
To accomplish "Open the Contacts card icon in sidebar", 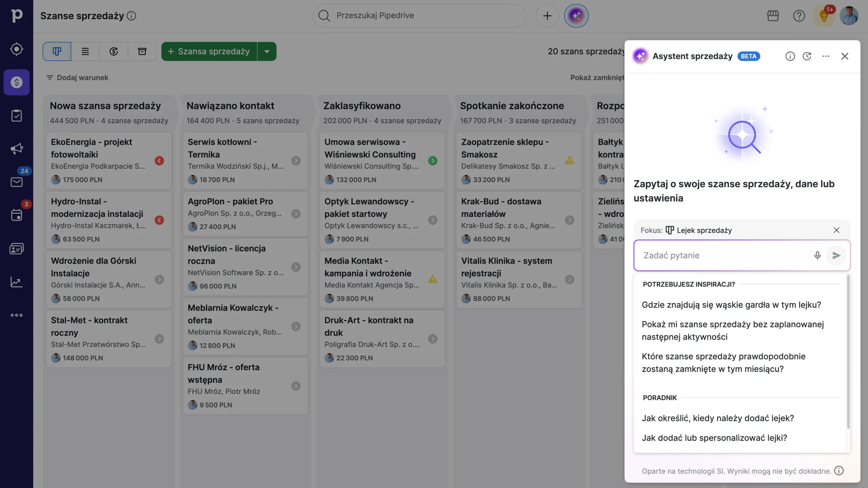I will 16,248.
